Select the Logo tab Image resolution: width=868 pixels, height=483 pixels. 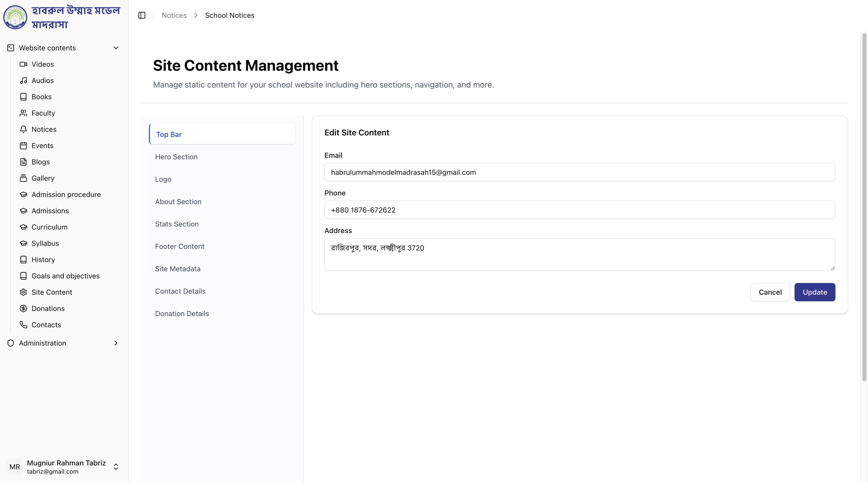coord(222,179)
